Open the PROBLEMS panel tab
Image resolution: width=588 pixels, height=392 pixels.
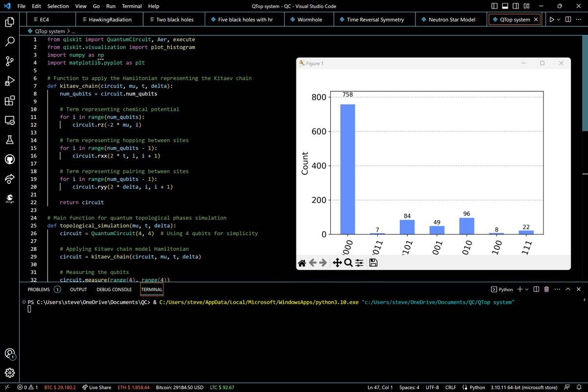coord(39,290)
